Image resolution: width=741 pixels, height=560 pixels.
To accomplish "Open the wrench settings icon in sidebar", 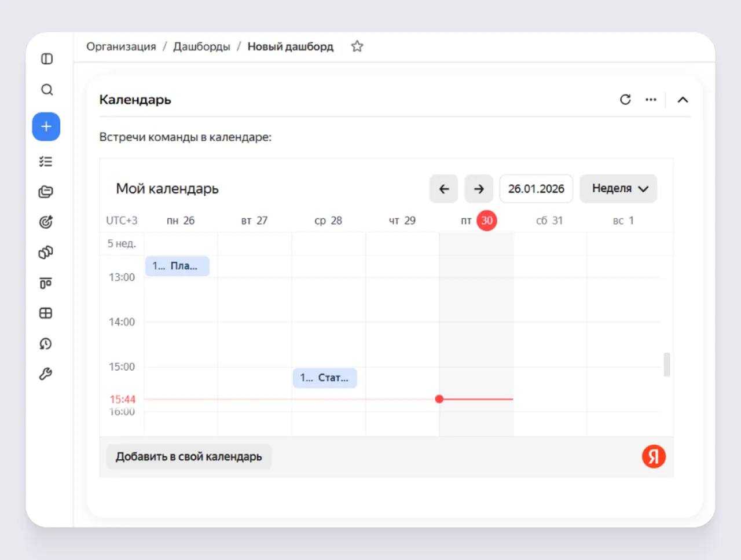I will coord(46,374).
